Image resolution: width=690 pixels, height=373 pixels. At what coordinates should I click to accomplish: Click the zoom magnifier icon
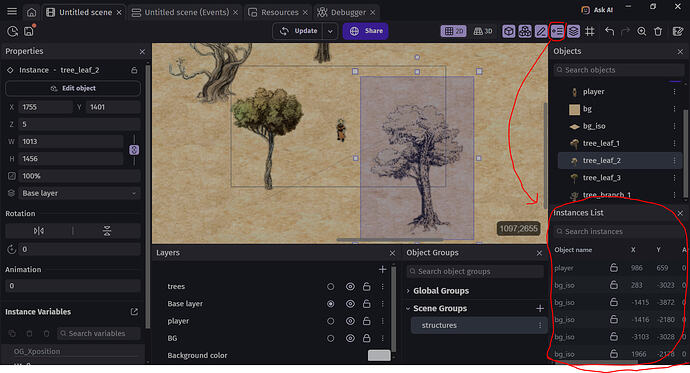(x=642, y=31)
